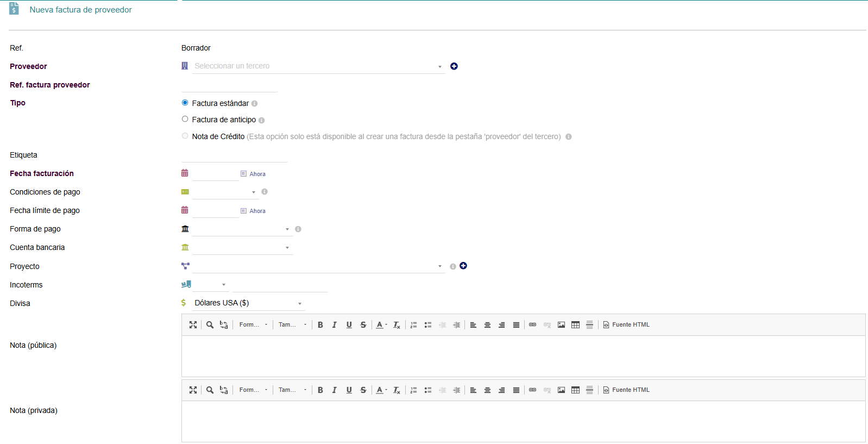
Task: Open calendar icon for Fecha facturación
Action: (x=185, y=173)
